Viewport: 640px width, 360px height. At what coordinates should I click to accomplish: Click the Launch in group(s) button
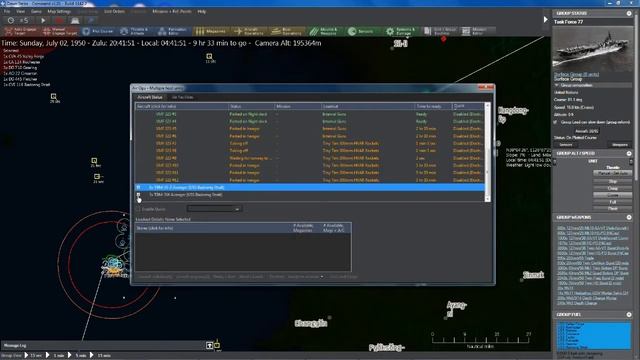click(193, 277)
